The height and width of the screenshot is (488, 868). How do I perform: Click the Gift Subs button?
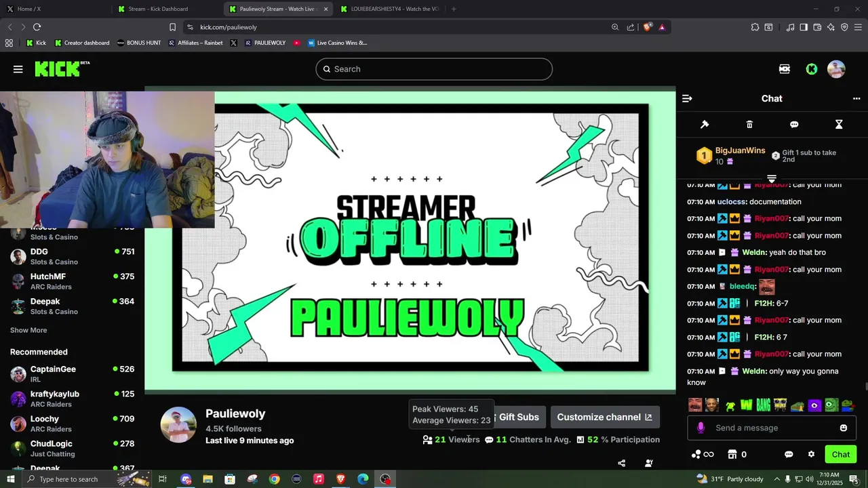click(x=517, y=418)
